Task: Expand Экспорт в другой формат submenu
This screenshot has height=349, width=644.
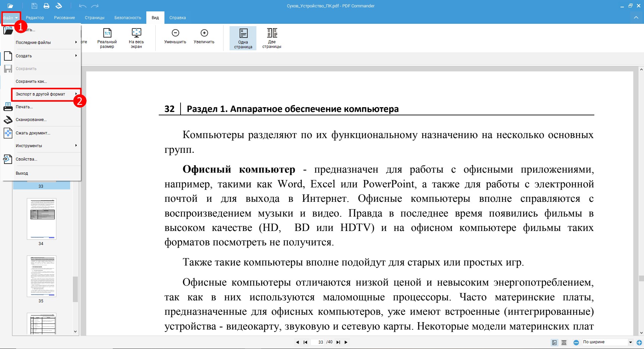Action: (x=46, y=94)
